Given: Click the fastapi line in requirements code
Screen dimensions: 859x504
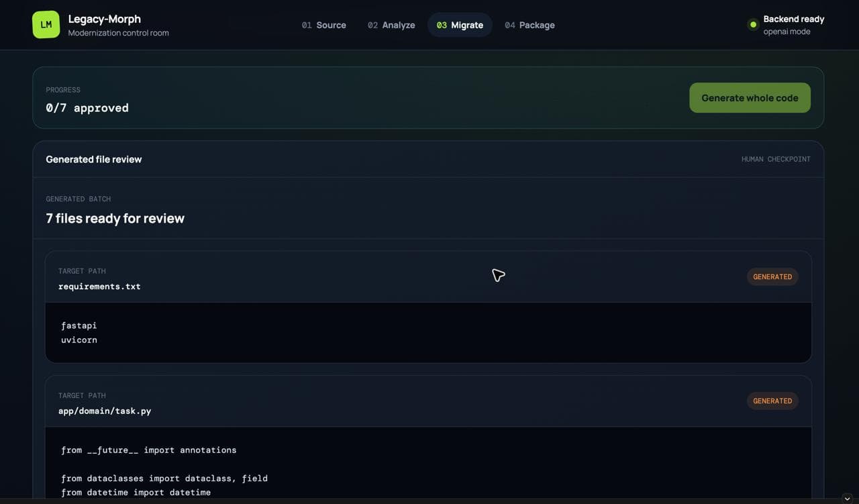Looking at the screenshot, I should (x=79, y=325).
